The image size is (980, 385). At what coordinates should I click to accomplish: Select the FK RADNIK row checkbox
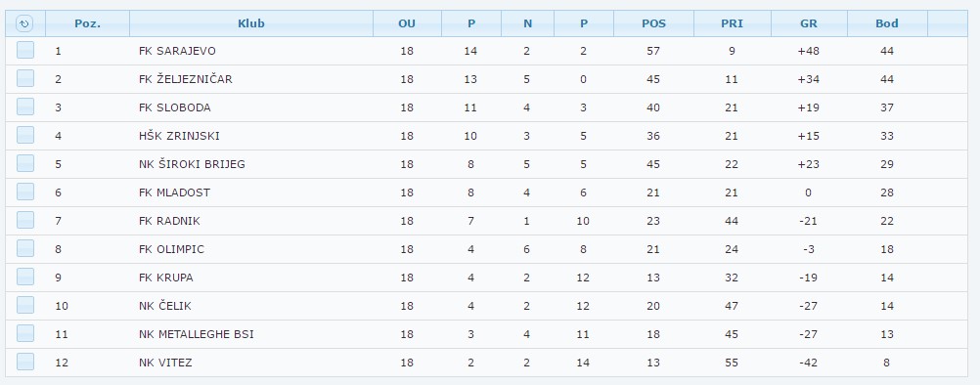pos(25,220)
